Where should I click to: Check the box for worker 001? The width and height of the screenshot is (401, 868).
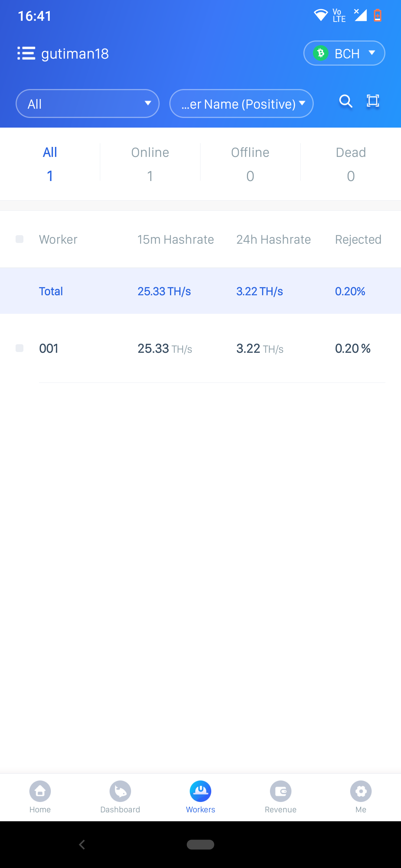click(x=19, y=348)
